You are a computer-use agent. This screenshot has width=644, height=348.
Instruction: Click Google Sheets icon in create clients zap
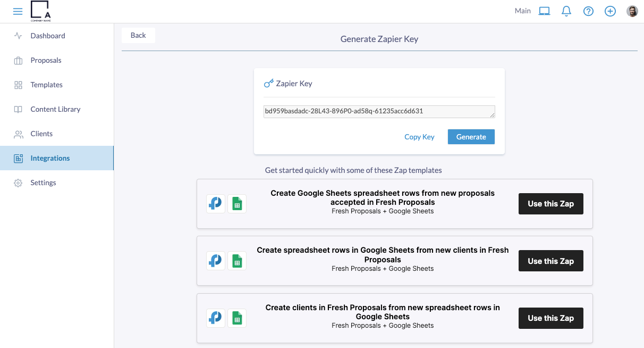[x=237, y=318]
